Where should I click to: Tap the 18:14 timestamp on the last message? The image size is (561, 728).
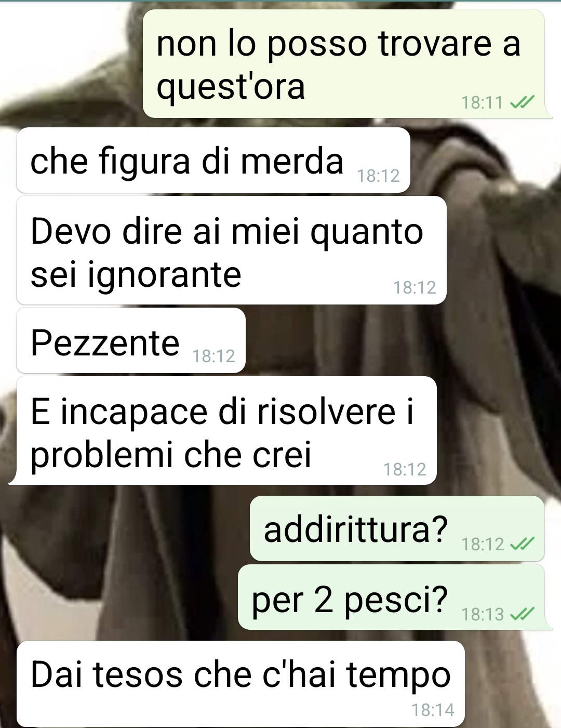pyautogui.click(x=433, y=710)
